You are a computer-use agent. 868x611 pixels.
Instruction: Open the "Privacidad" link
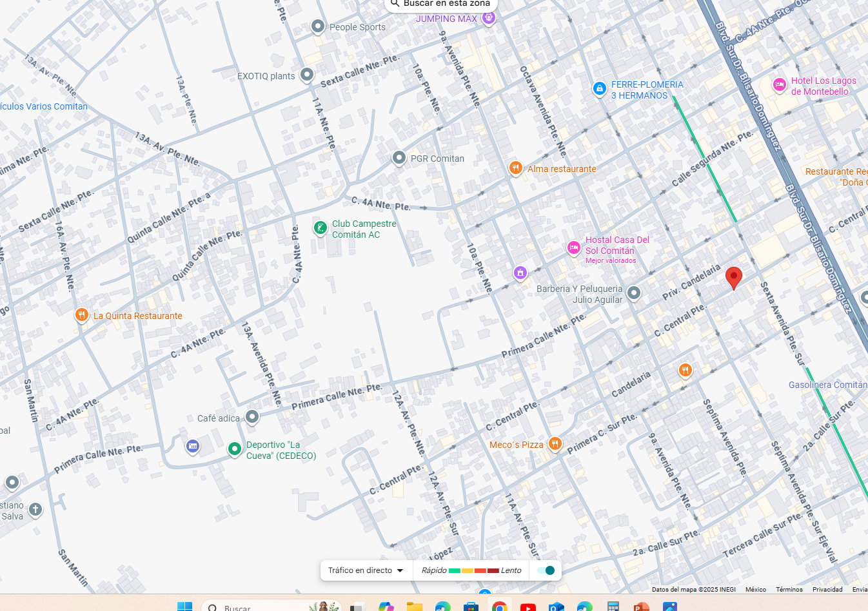pyautogui.click(x=827, y=589)
